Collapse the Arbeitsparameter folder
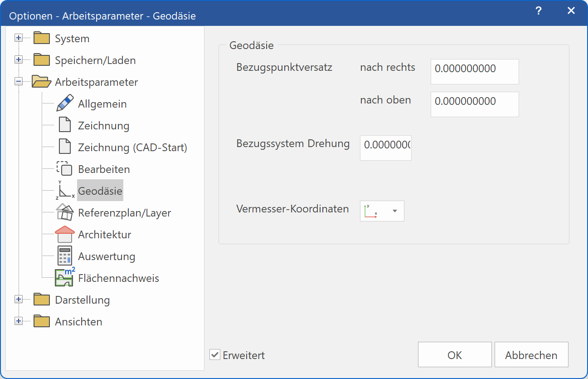This screenshot has width=588, height=379. pyautogui.click(x=19, y=81)
